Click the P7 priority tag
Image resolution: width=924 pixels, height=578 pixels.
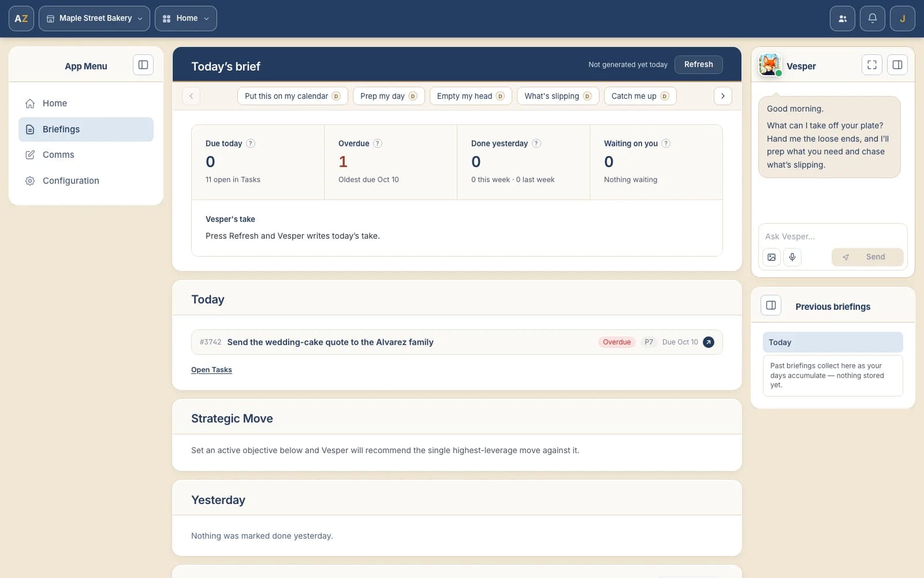coord(649,342)
